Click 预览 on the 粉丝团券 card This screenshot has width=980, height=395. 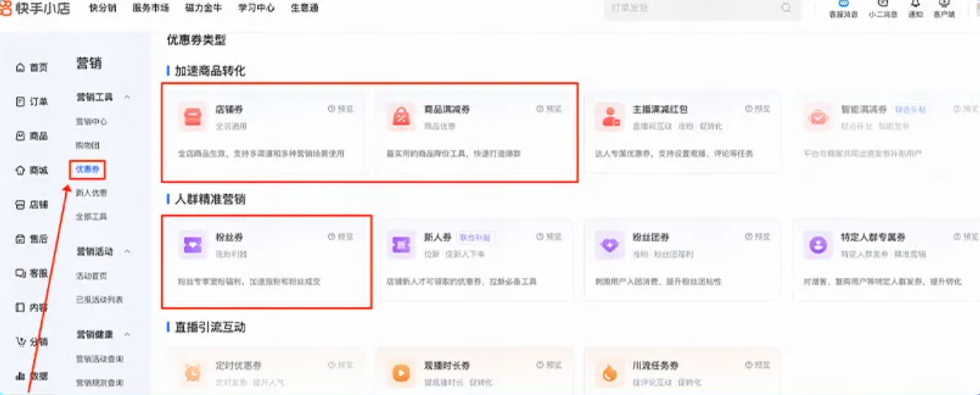pyautogui.click(x=758, y=237)
